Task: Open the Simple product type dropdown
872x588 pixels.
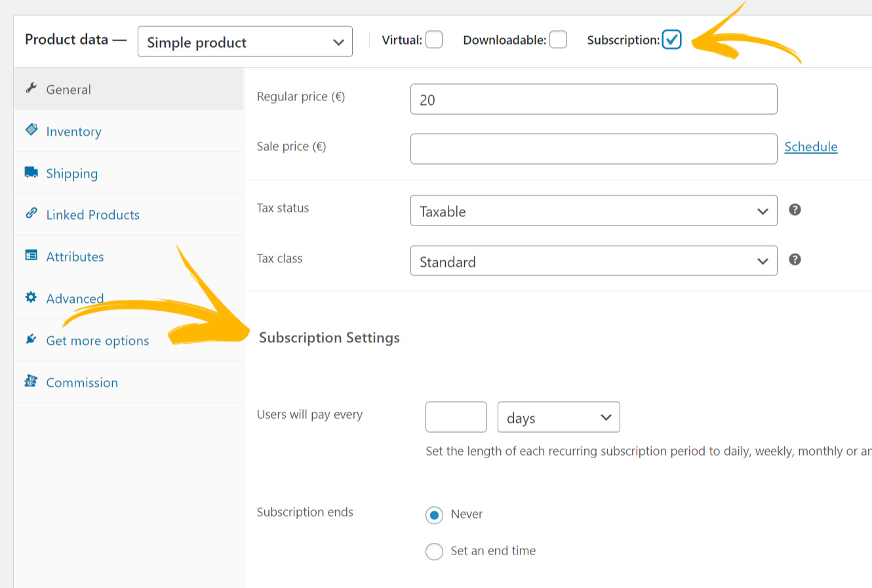Action: point(245,41)
